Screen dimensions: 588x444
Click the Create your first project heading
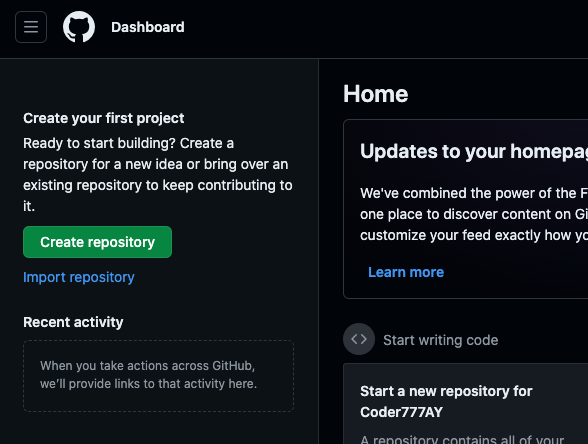coord(104,118)
